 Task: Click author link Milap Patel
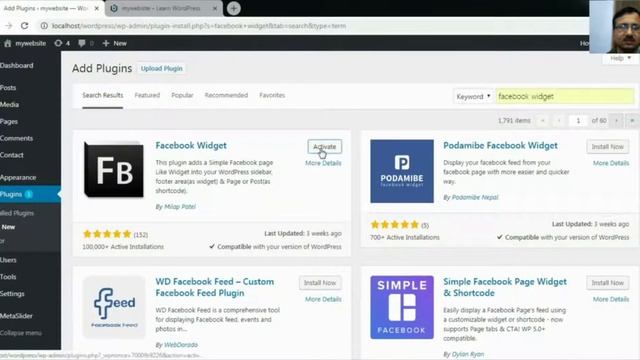click(x=180, y=207)
